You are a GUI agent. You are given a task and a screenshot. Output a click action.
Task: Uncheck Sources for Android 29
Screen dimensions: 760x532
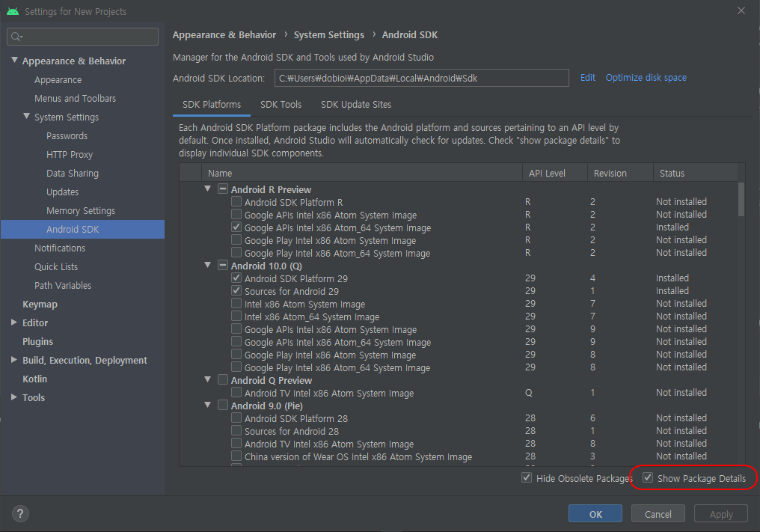tap(236, 290)
